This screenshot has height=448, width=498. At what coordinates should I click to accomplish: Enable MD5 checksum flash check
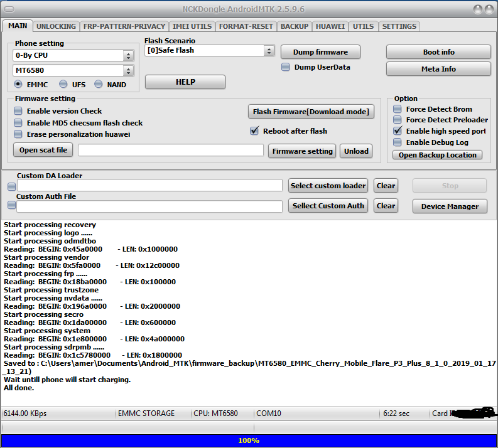(x=18, y=123)
